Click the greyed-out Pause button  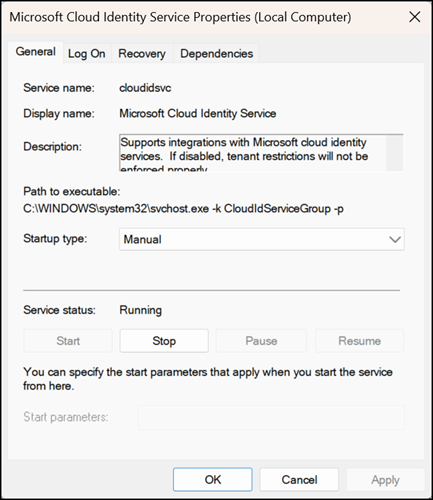261,341
